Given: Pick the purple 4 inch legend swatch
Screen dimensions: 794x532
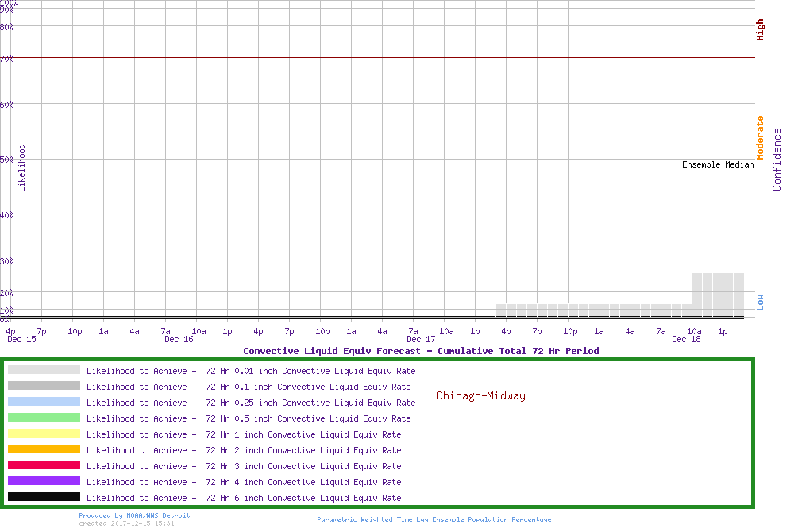Looking at the screenshot, I should point(44,481).
